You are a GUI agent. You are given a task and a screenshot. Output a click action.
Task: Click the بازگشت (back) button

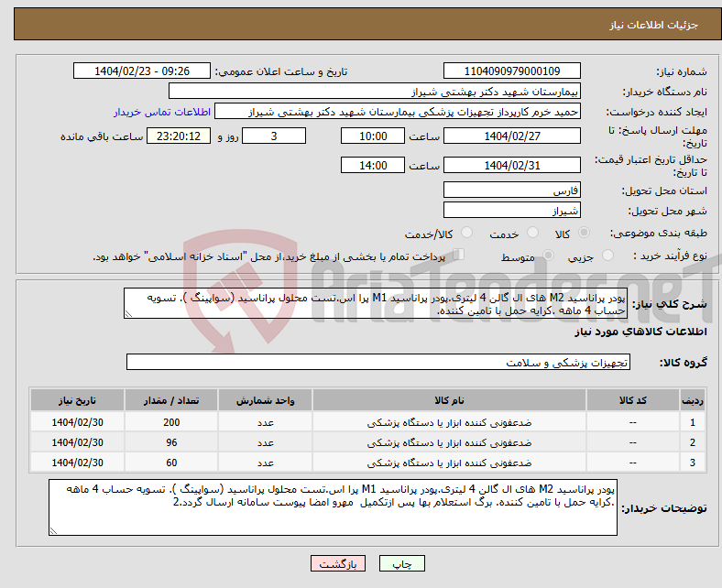pos(337,563)
